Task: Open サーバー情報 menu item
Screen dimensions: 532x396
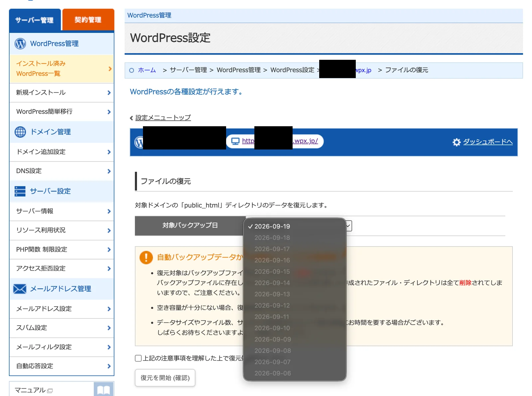Action: click(62, 211)
